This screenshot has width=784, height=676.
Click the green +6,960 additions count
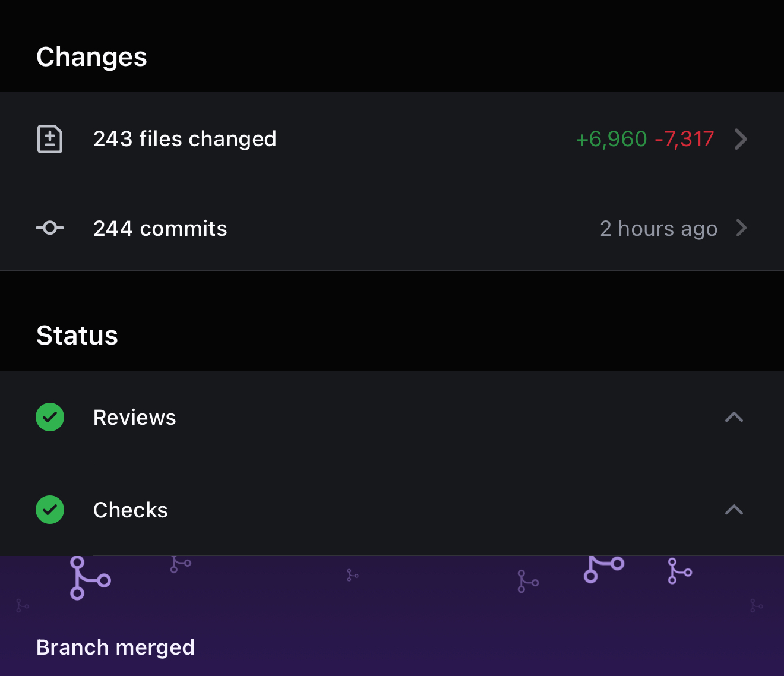click(x=611, y=139)
